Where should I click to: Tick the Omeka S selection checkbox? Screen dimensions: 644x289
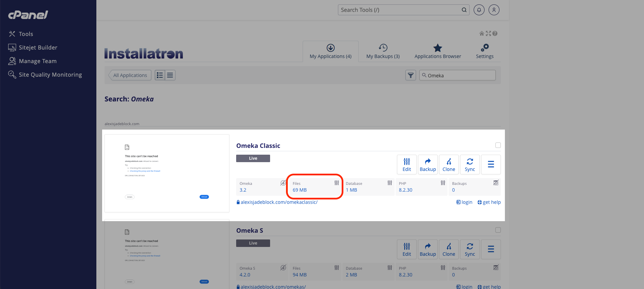[498, 230]
